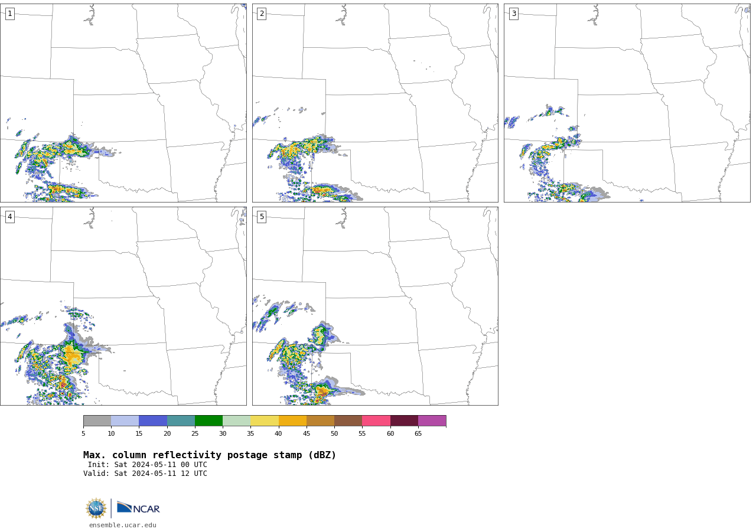Click the teal 20-25 dBZ swatch
Image resolution: width=756 pixels, height=532 pixels.
point(181,420)
